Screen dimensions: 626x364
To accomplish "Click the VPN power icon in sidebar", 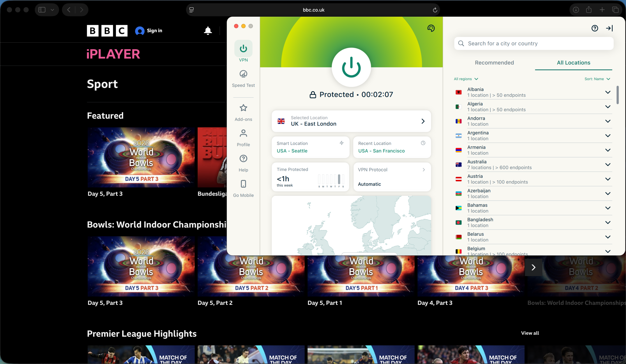I will click(243, 48).
